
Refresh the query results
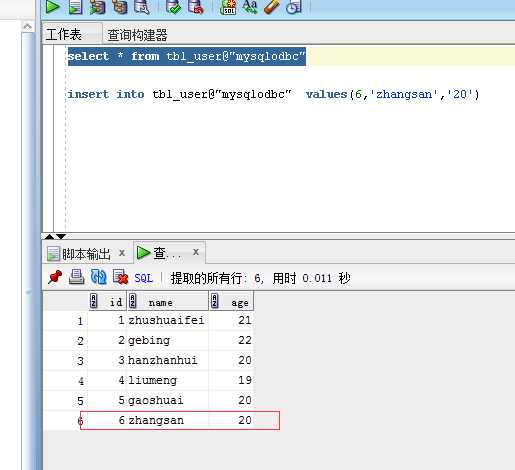pos(98,277)
